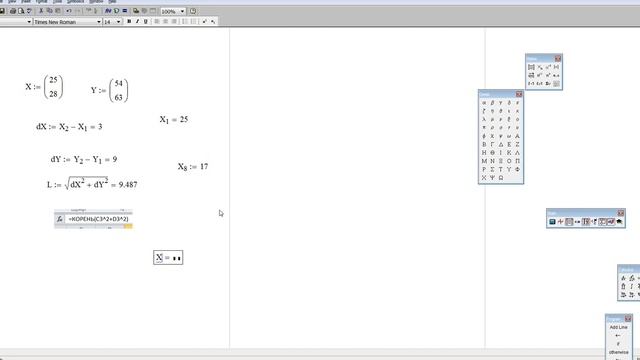Insert a matrix via Matrix palette
640x360 pixels.
click(x=531, y=67)
